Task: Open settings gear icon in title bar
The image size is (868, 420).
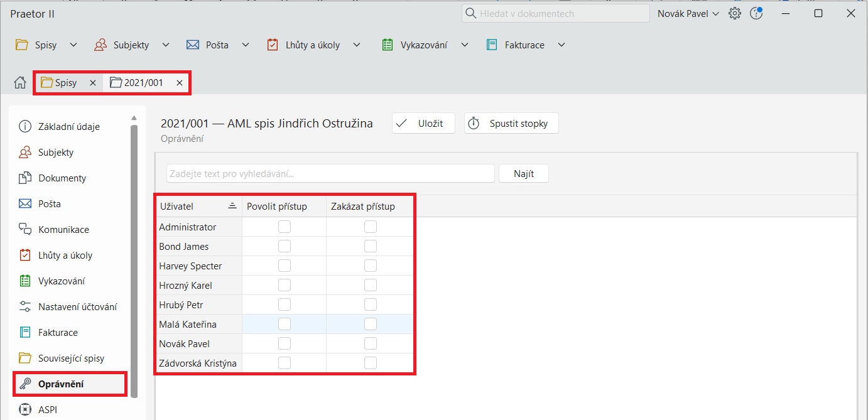Action: point(734,14)
